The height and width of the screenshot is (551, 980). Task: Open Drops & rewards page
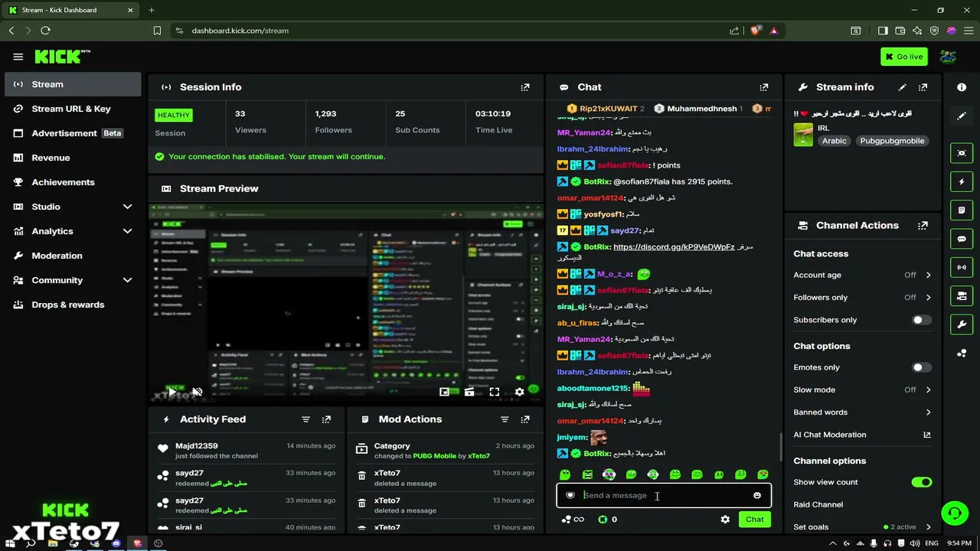click(73, 305)
